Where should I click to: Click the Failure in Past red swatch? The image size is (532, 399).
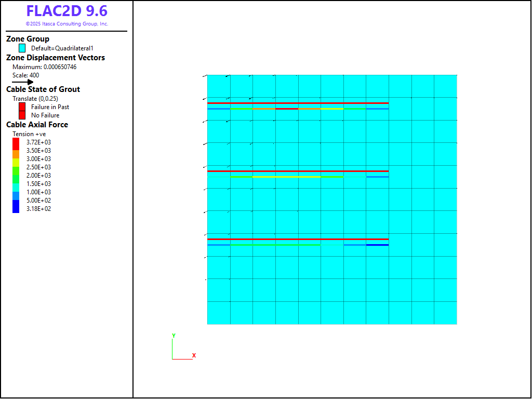(x=22, y=107)
